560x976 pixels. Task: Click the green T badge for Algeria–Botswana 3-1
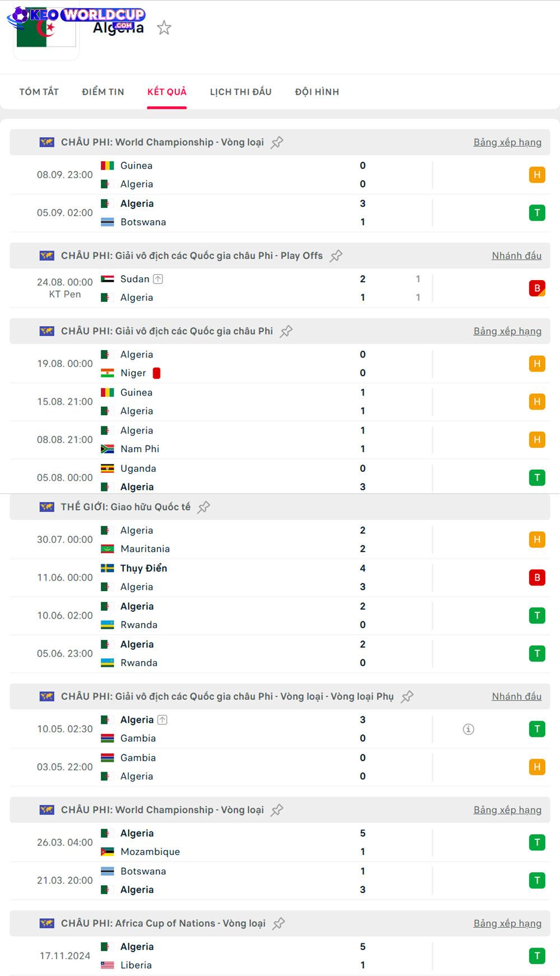537,213
